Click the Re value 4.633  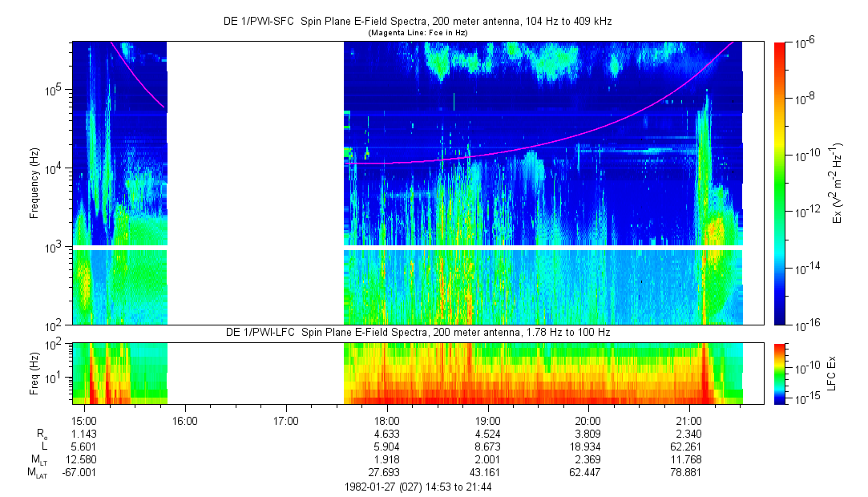tap(387, 433)
